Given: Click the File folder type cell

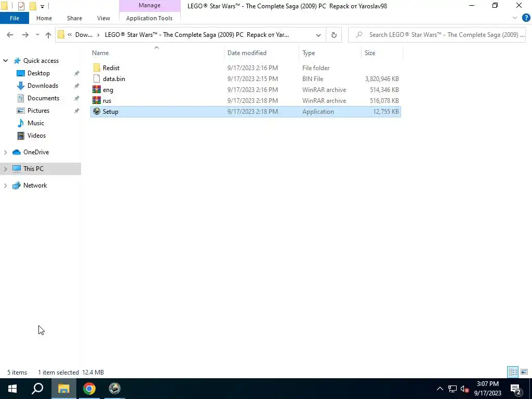Looking at the screenshot, I should tap(316, 68).
